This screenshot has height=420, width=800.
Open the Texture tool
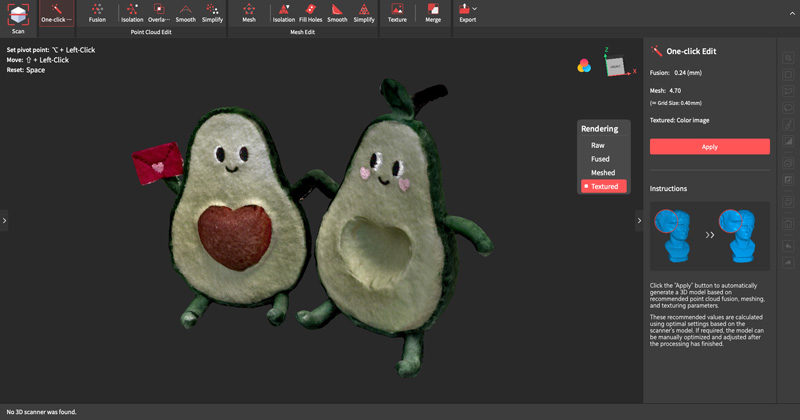pos(397,14)
